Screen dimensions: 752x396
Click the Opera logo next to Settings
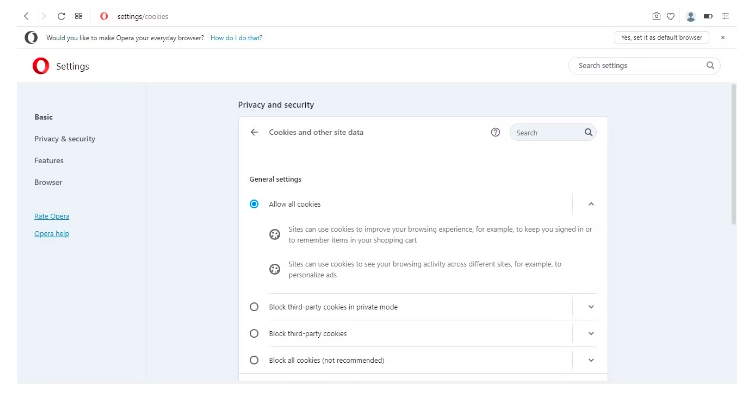click(x=41, y=66)
